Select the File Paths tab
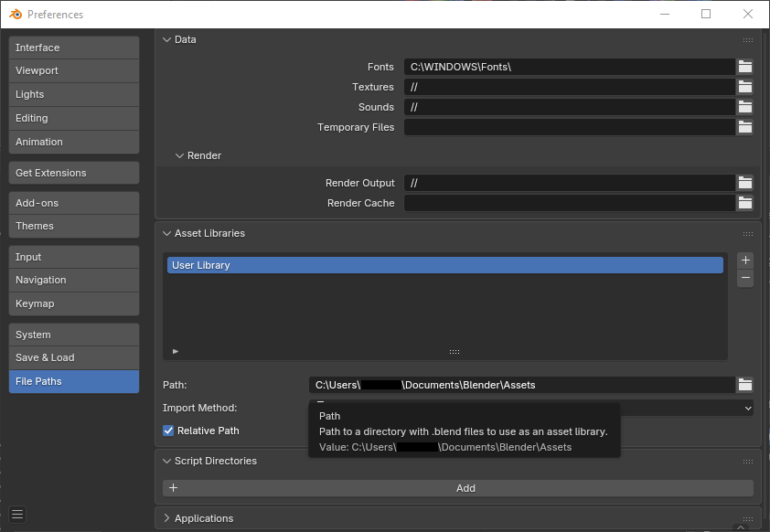Screen dimensions: 770x532 click(x=74, y=381)
